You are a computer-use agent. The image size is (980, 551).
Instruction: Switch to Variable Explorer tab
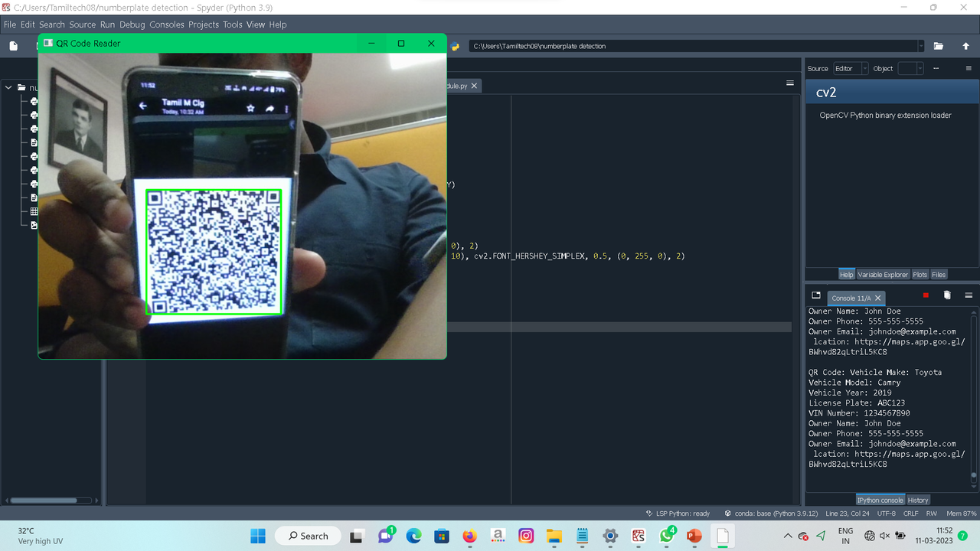(x=883, y=275)
